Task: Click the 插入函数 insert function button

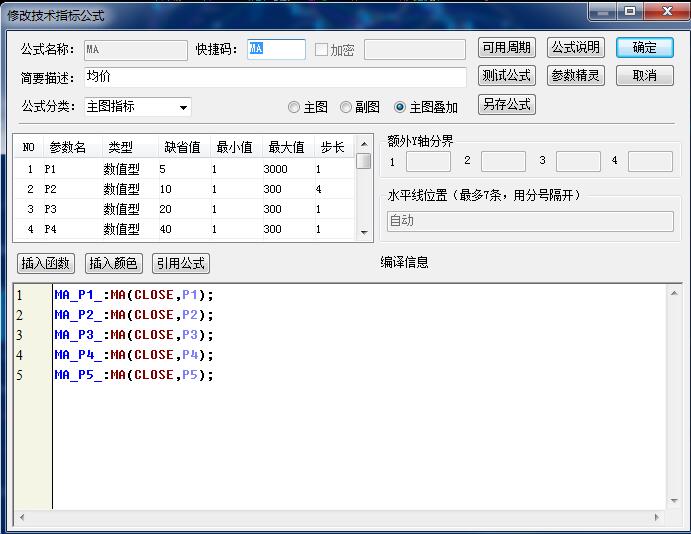Action: 46,264
